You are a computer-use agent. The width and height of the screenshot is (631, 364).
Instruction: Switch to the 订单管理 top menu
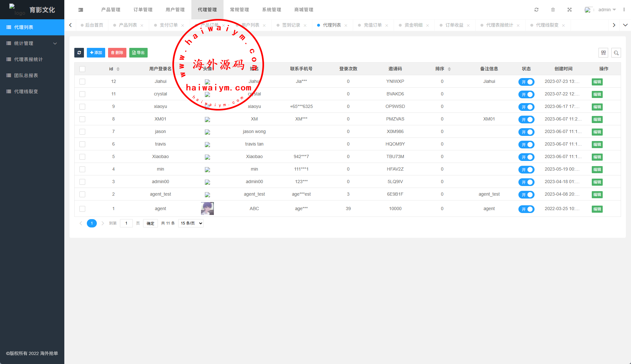[x=143, y=10]
